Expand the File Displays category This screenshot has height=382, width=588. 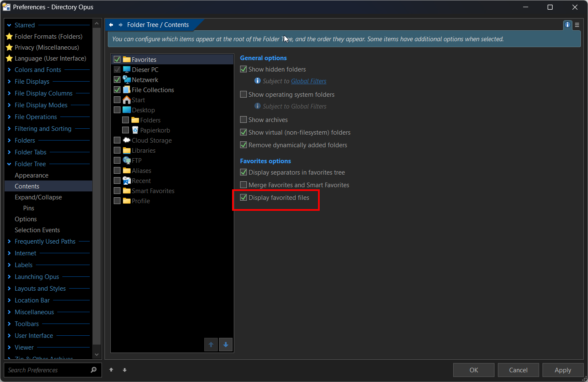9,82
